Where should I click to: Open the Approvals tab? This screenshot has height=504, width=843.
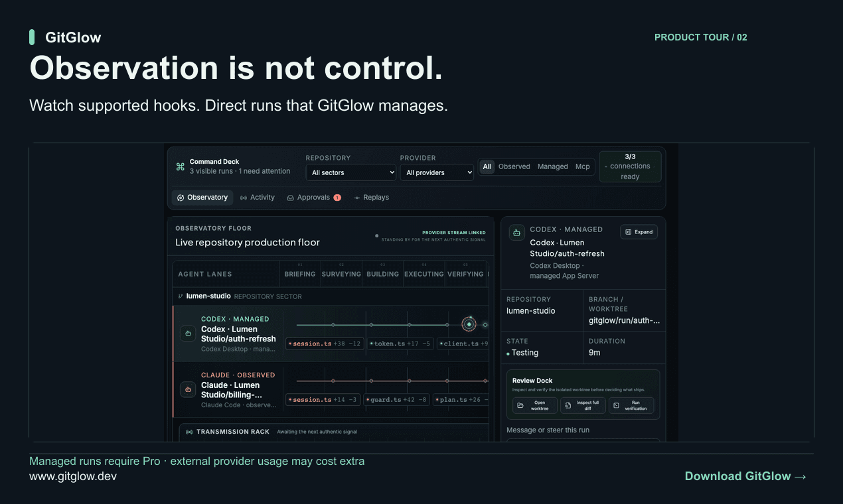tap(314, 198)
